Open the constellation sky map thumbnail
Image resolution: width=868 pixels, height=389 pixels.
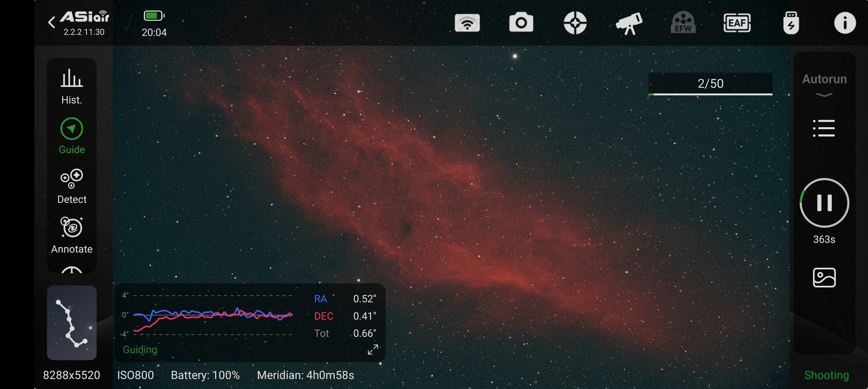click(72, 323)
